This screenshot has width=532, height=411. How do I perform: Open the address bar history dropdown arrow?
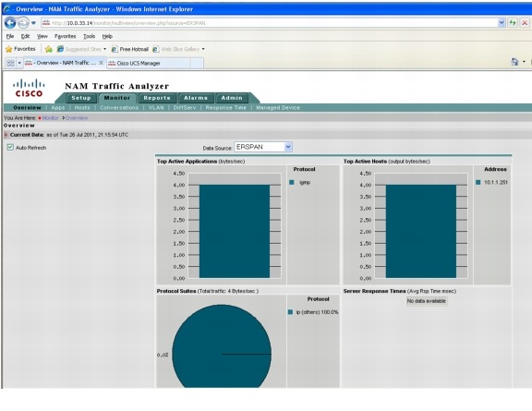click(x=502, y=23)
